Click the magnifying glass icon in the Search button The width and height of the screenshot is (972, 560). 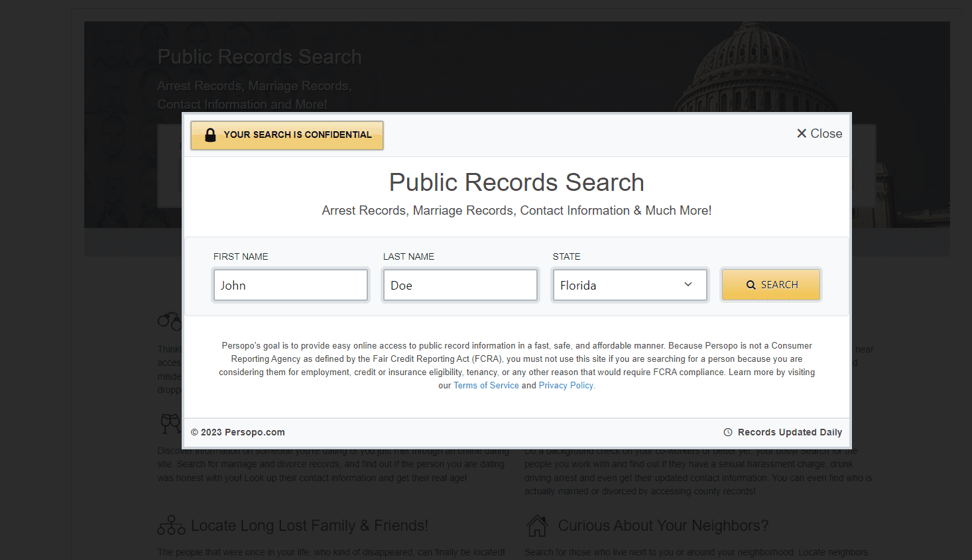(751, 285)
